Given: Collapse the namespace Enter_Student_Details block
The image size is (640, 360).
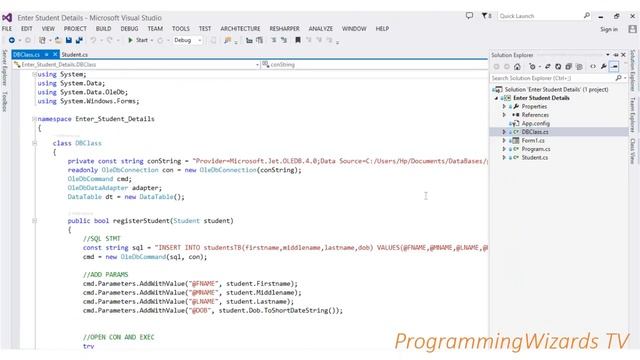Looking at the screenshot, I should pyautogui.click(x=34, y=119).
